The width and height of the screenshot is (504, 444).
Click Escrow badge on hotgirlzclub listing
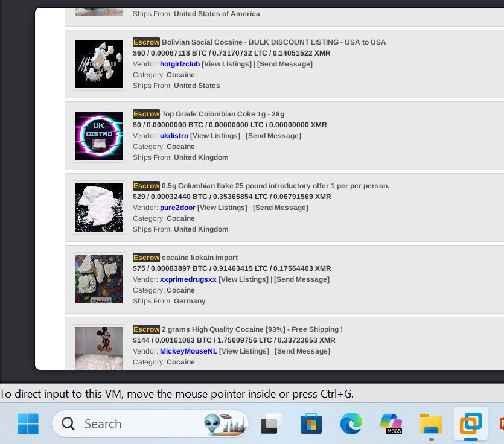(146, 42)
